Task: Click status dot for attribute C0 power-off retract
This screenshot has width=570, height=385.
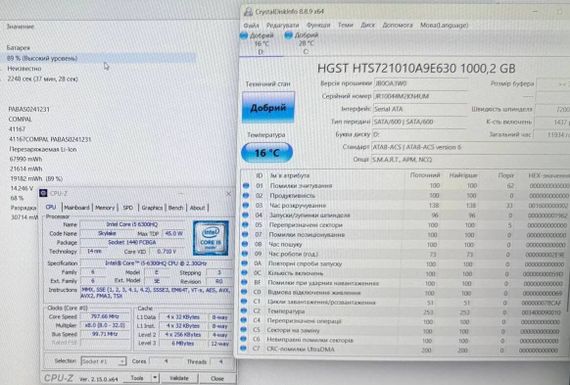Action: (x=244, y=292)
